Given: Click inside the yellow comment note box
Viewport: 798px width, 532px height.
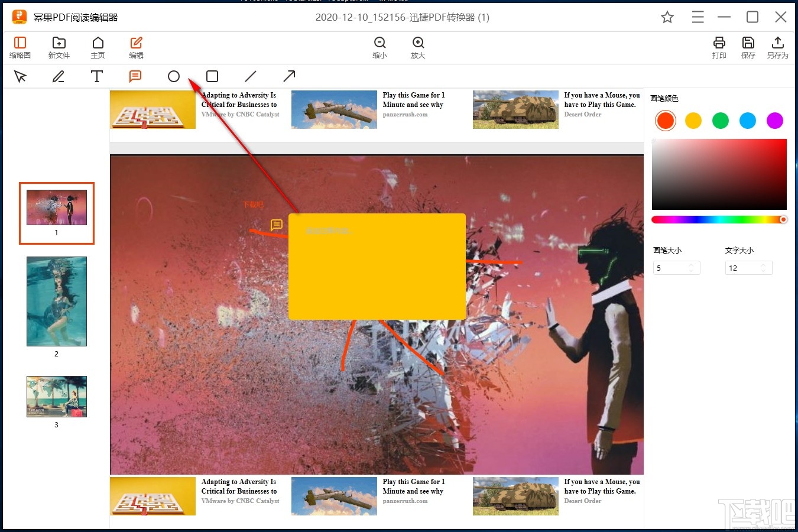Looking at the screenshot, I should (377, 267).
